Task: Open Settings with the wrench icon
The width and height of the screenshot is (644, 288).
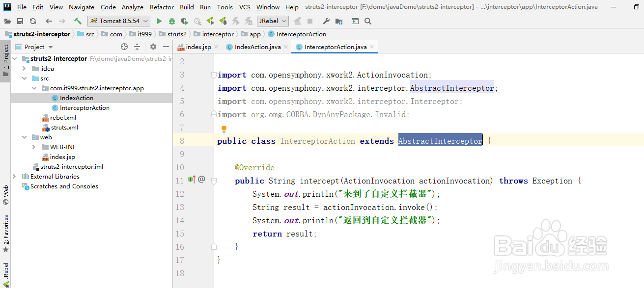Action: (x=326, y=21)
